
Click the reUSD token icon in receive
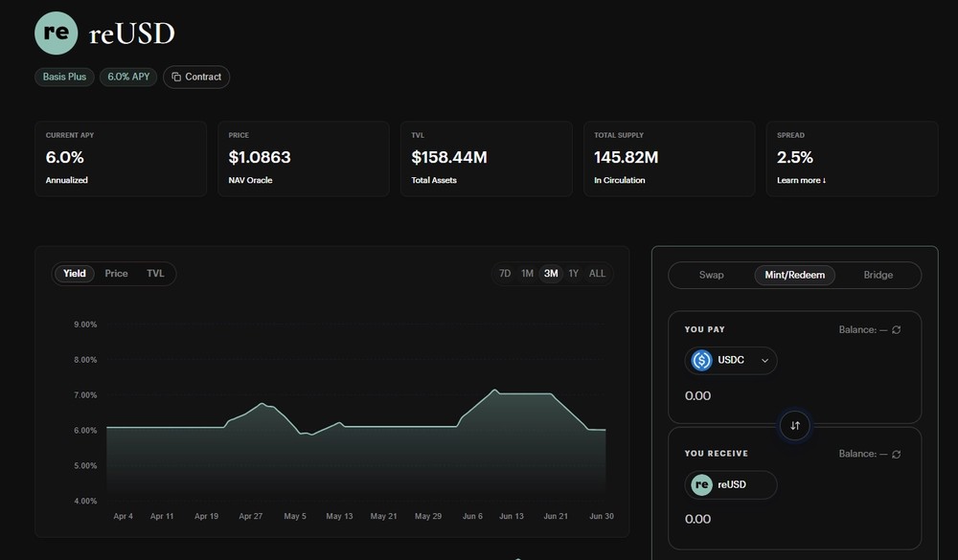tap(701, 485)
